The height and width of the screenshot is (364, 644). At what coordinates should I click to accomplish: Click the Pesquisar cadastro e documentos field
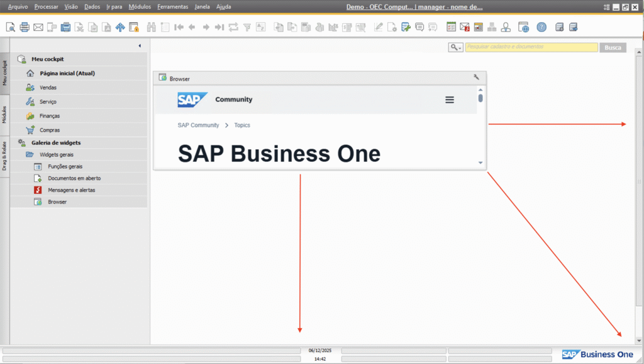pyautogui.click(x=531, y=47)
